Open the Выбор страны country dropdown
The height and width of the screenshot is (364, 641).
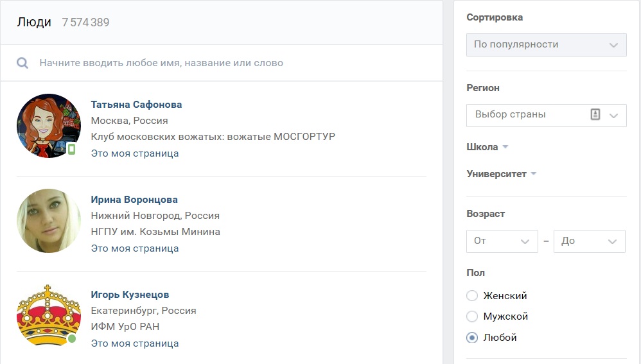tap(546, 115)
